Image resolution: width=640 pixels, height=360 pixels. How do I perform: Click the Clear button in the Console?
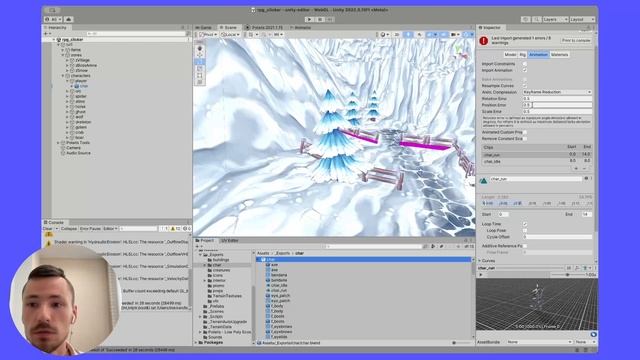[48, 229]
